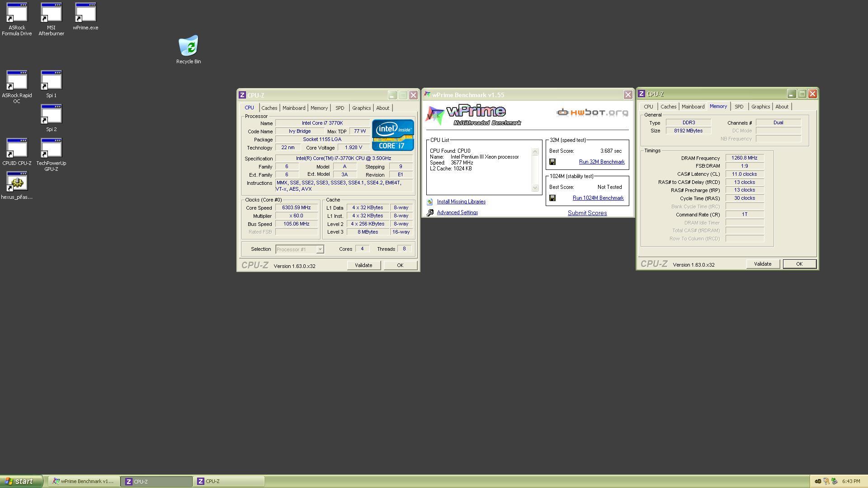Click CPU List scrollbar down arrow

[535, 188]
